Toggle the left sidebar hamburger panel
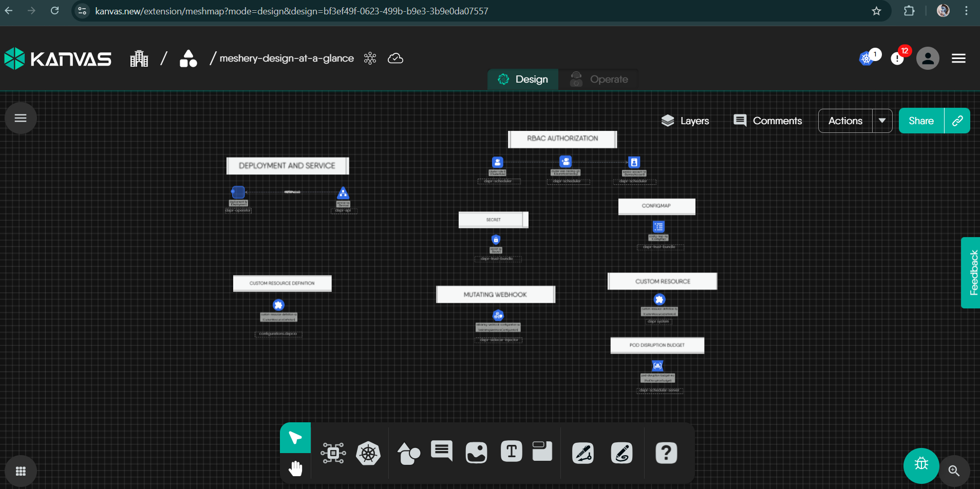Screen dimensions: 980x489 [x=21, y=119]
